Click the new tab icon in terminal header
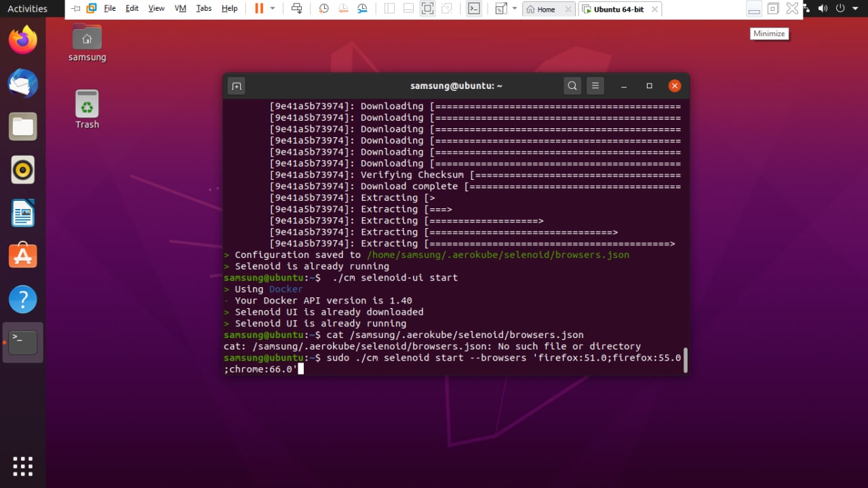This screenshot has height=488, width=868. (236, 86)
